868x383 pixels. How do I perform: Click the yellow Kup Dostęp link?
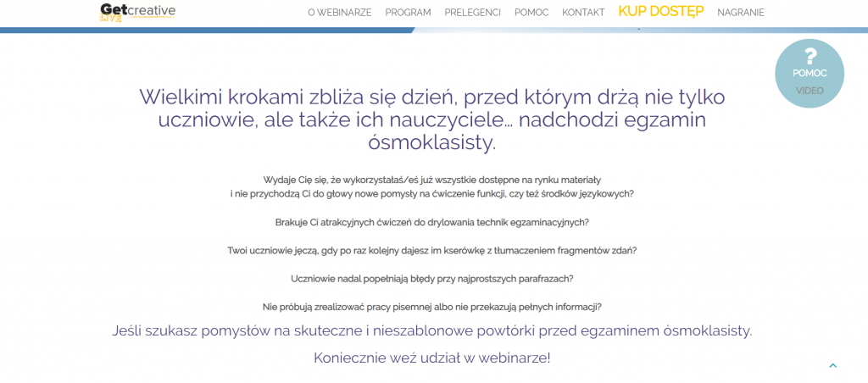pos(661,12)
